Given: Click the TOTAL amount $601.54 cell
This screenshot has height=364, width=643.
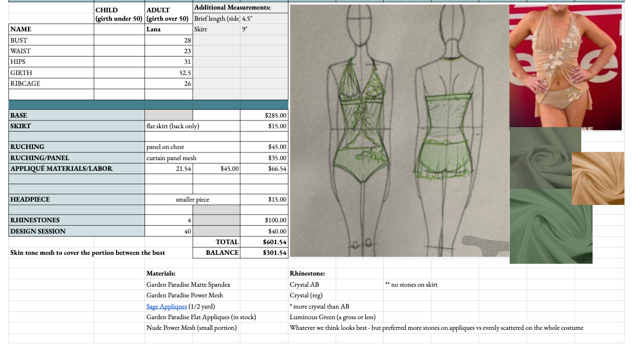Looking at the screenshot, I should point(264,242).
